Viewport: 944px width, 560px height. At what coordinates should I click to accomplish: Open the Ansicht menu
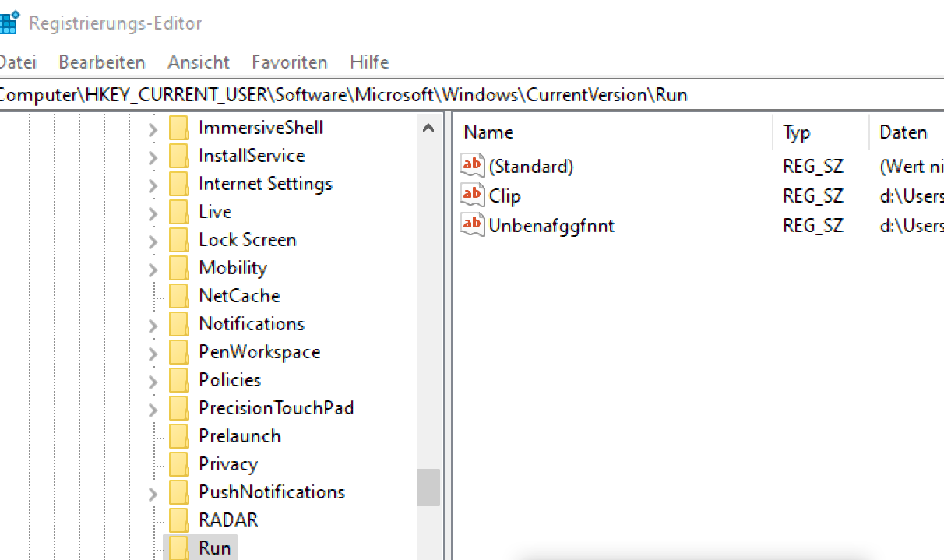point(199,62)
